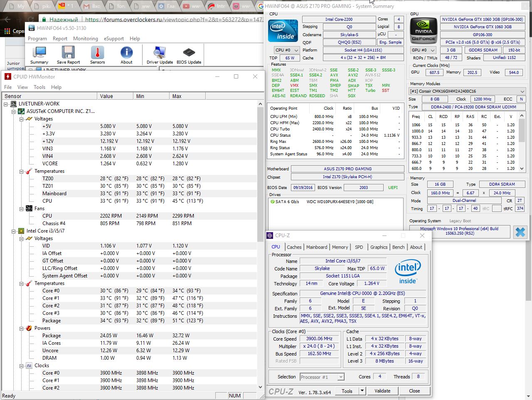Close System Summary with the blue X icon
The width and height of the screenshot is (532, 400).
click(x=520, y=232)
